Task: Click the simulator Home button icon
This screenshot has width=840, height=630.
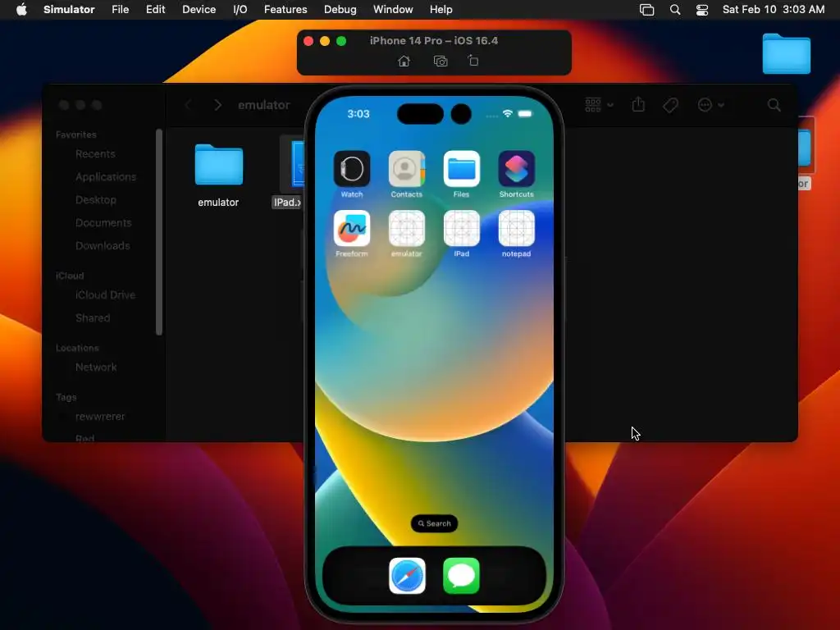Action: tap(404, 61)
